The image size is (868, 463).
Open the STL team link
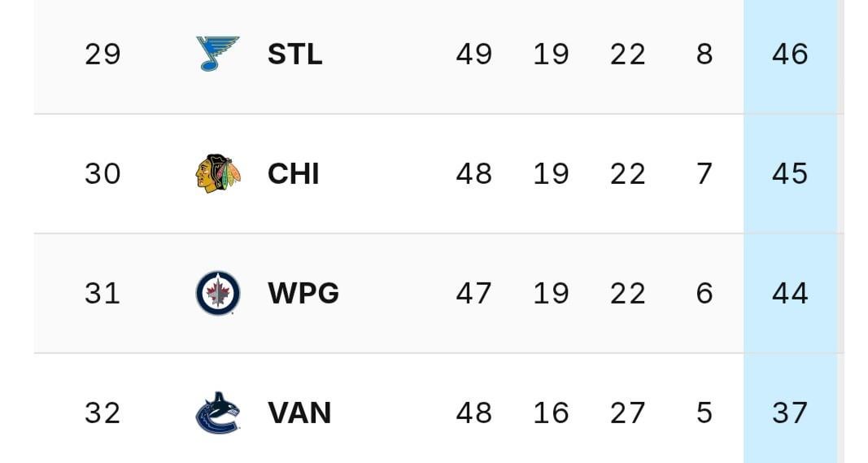tap(294, 55)
